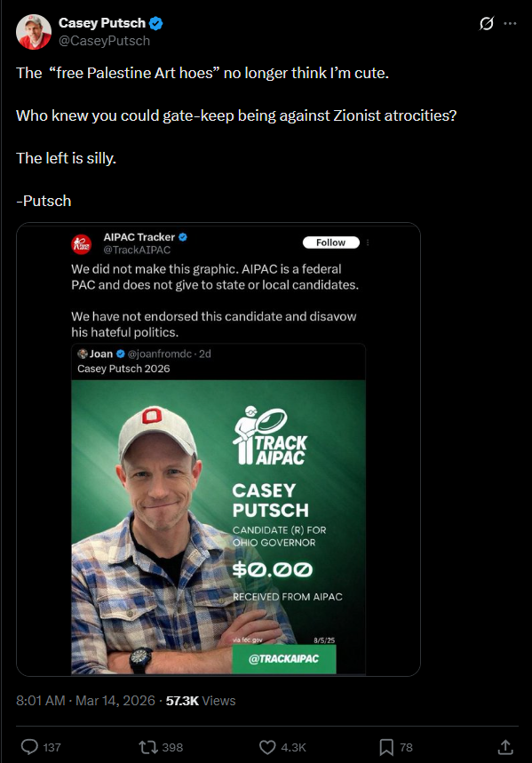Toggle repost via the retweet arrows

147,747
